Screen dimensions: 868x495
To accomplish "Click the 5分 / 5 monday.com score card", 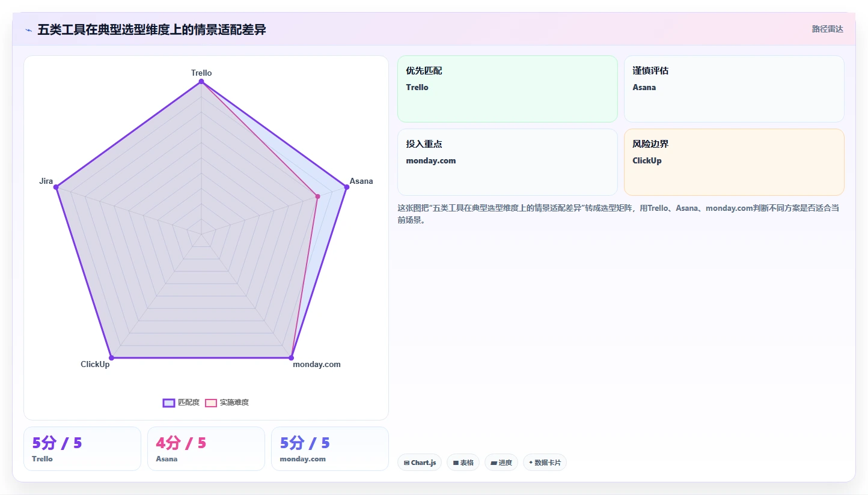I will pyautogui.click(x=330, y=449).
